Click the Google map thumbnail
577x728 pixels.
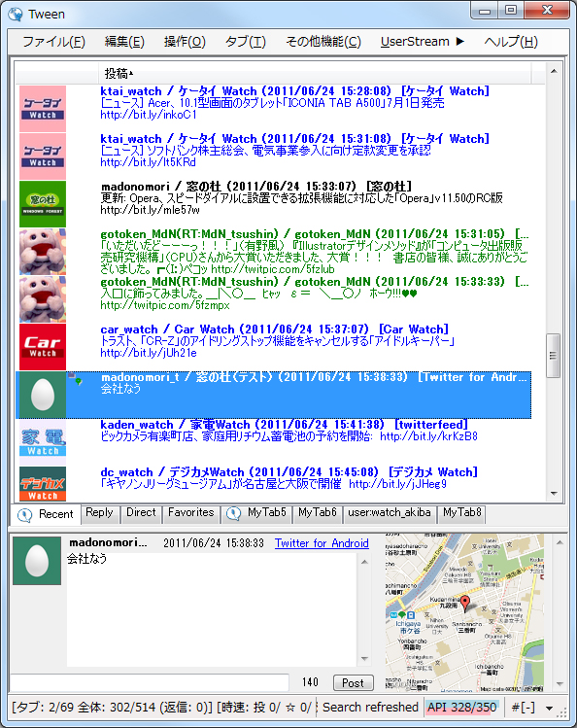click(x=464, y=613)
